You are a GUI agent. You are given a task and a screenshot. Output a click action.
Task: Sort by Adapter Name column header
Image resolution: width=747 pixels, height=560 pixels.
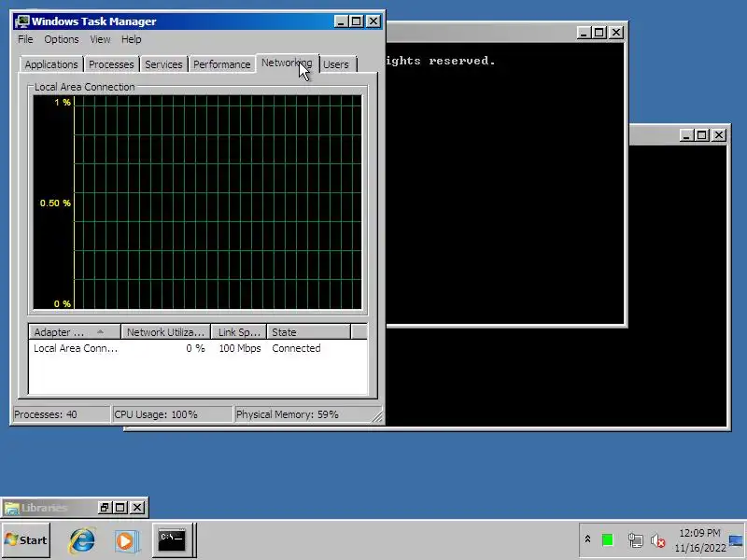(75, 332)
